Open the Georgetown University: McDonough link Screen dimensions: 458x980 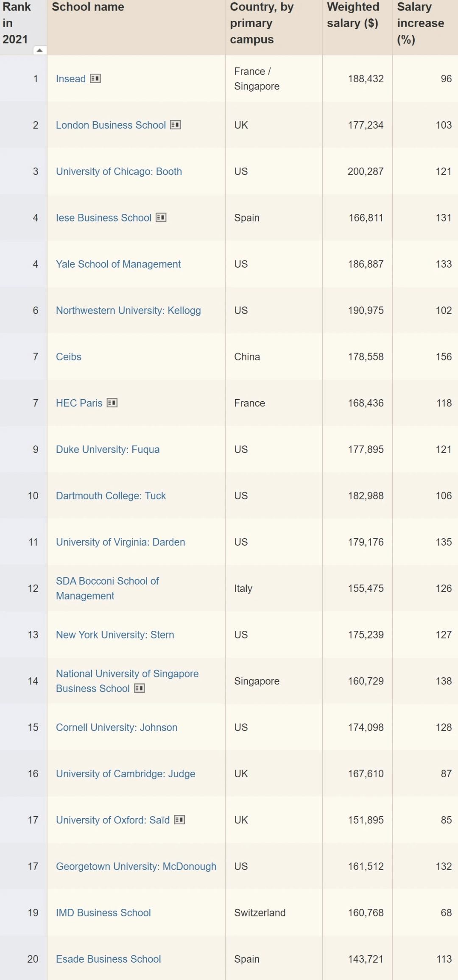[x=136, y=866]
